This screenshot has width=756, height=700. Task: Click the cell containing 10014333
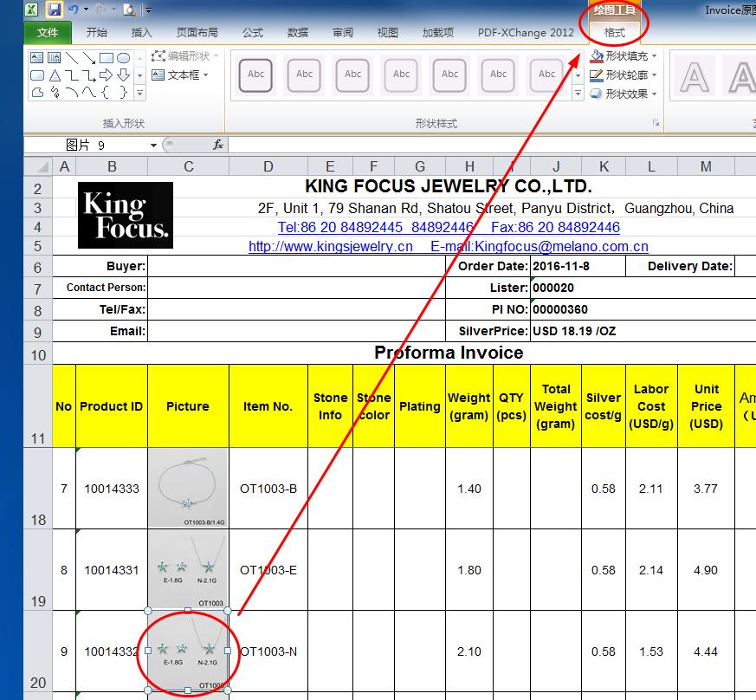point(112,489)
